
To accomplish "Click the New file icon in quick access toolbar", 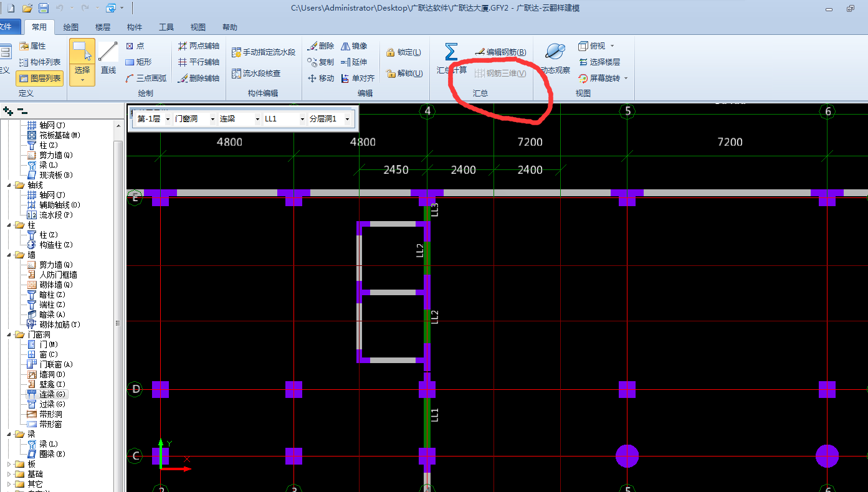I will (11, 8).
